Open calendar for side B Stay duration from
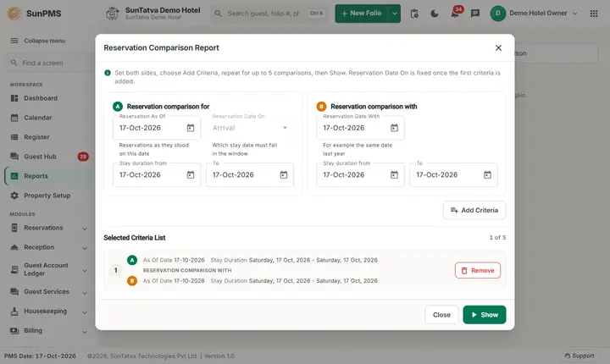 [x=394, y=175]
